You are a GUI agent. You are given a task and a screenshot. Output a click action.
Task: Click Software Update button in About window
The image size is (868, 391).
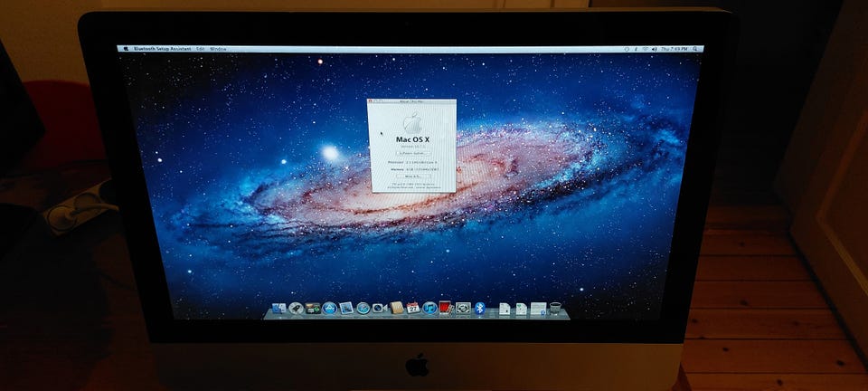coord(413,153)
